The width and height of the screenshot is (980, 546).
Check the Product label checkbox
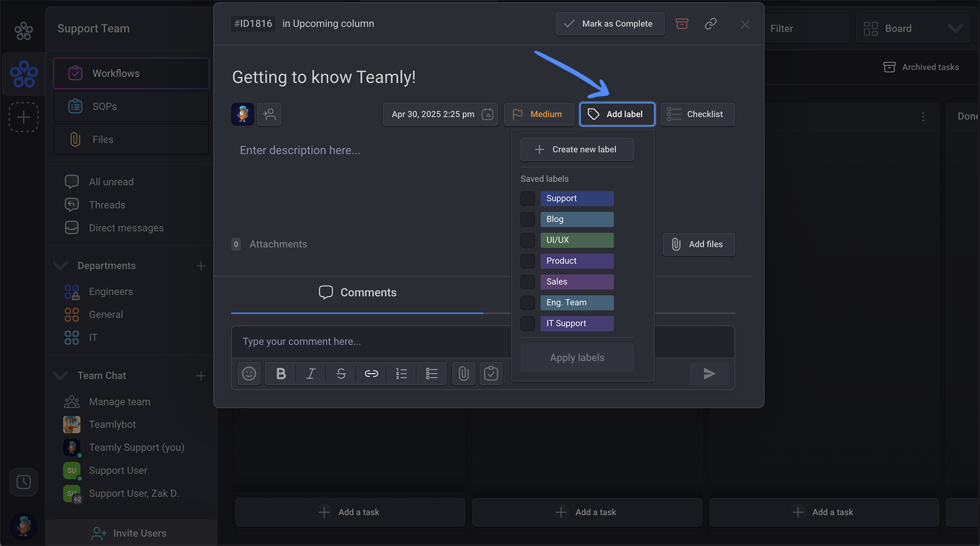(x=527, y=261)
